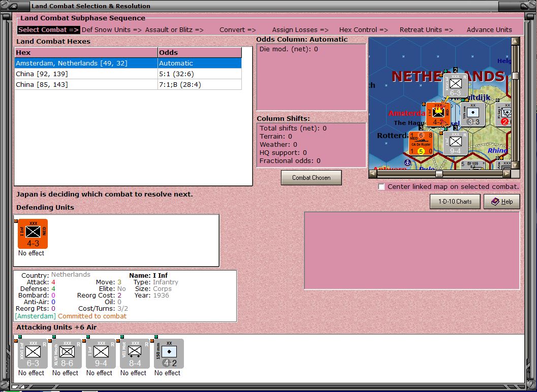537x392 pixels.
Task: Click Advance Units subphase step
Action: tap(489, 30)
